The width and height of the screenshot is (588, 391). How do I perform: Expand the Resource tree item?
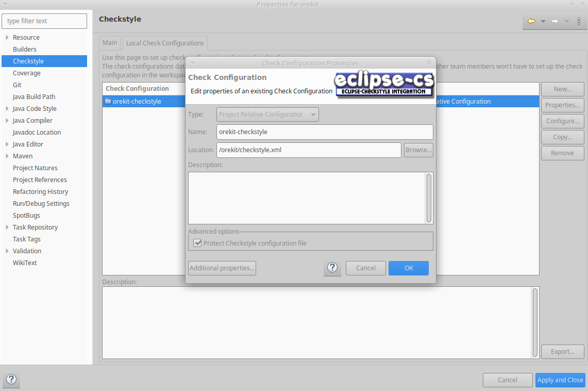coord(6,37)
